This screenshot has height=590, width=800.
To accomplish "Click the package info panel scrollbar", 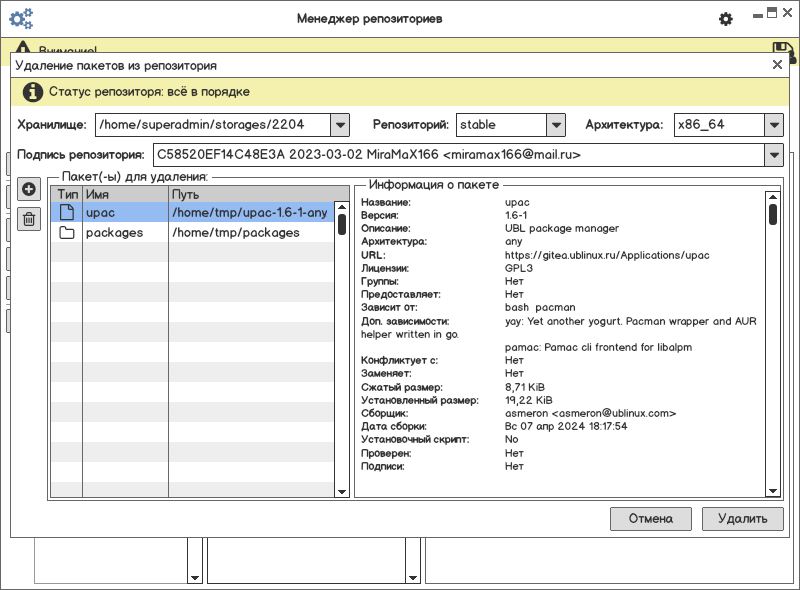I will (x=773, y=215).
